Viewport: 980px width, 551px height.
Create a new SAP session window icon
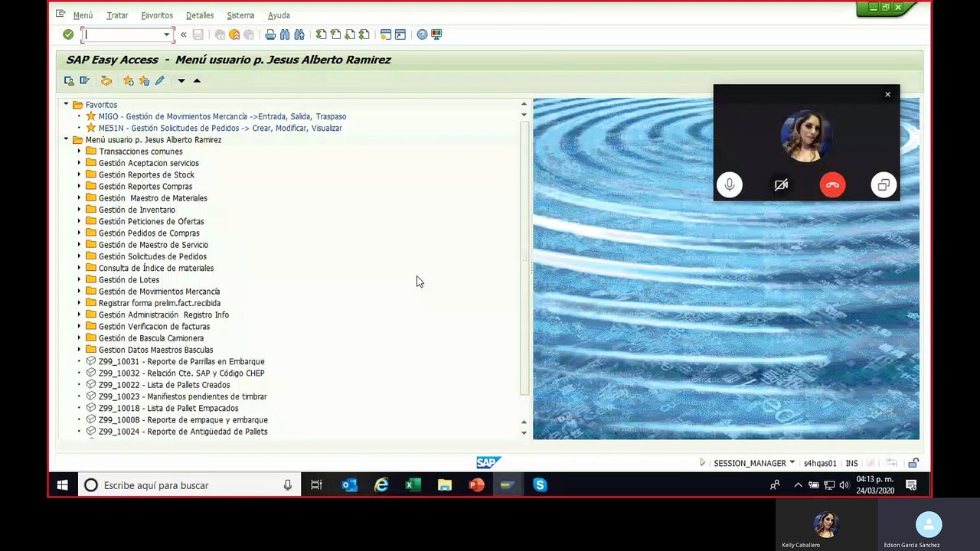click(x=386, y=34)
